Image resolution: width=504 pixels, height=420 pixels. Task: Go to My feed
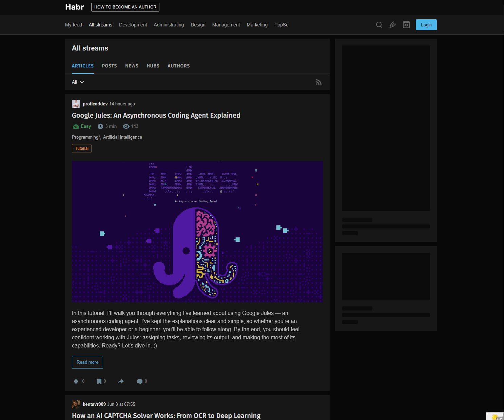[x=74, y=25]
